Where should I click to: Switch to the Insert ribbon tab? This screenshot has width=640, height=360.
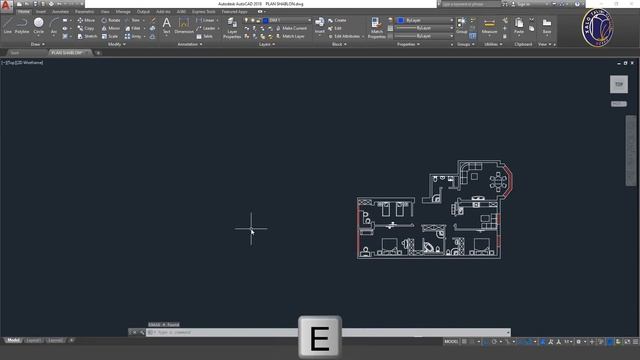click(41, 12)
